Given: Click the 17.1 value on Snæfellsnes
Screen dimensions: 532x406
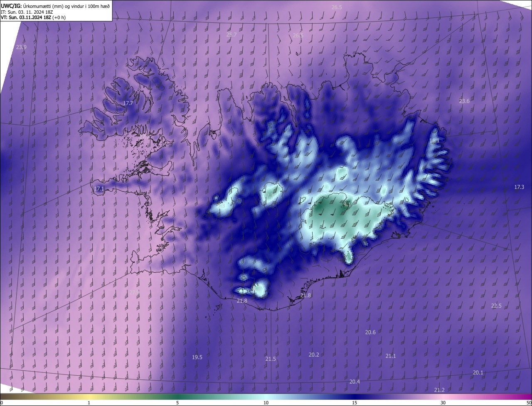Looking at the screenshot, I should 99,189.
